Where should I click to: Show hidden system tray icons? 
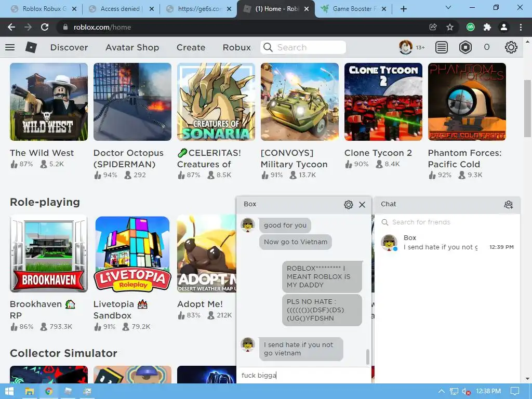click(x=442, y=391)
